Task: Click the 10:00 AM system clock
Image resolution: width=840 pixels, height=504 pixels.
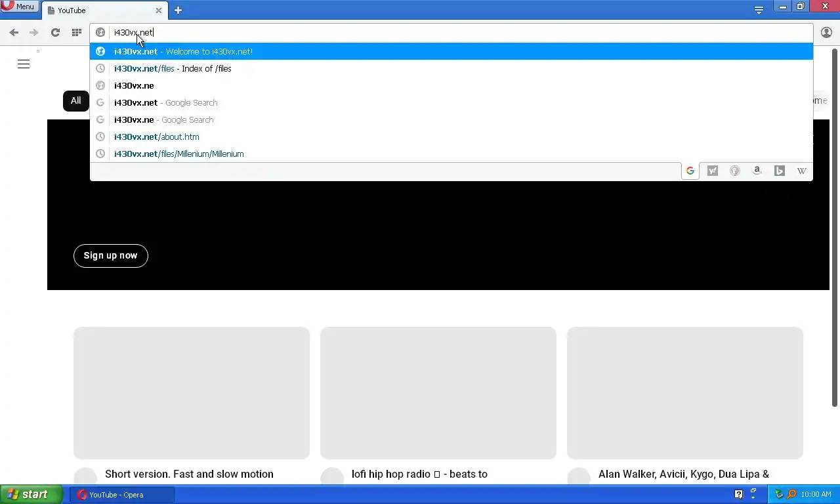Action: coord(816,495)
